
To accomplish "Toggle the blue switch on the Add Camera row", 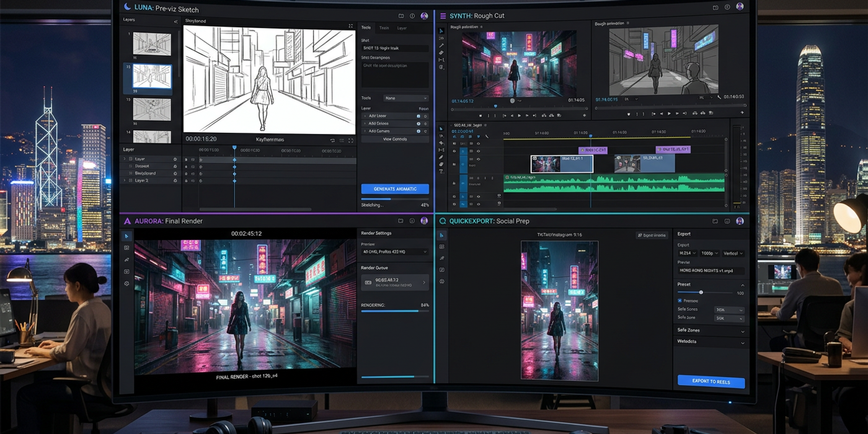I will tap(418, 131).
